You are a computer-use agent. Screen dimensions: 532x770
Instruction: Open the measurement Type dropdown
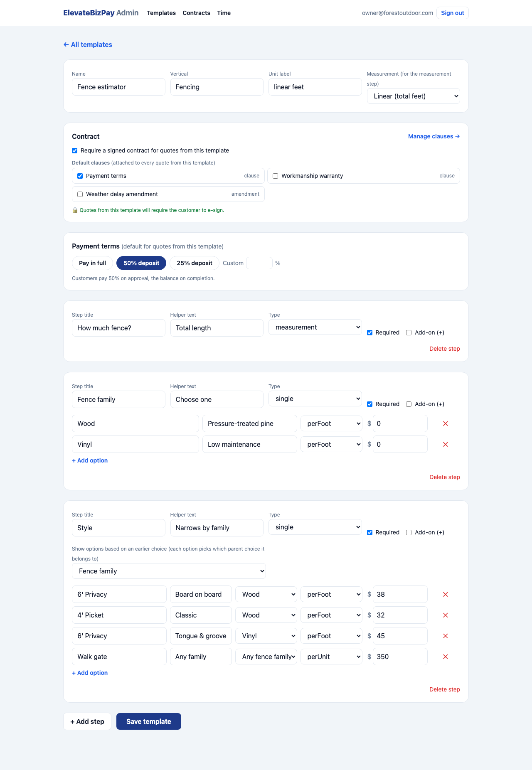tap(315, 327)
